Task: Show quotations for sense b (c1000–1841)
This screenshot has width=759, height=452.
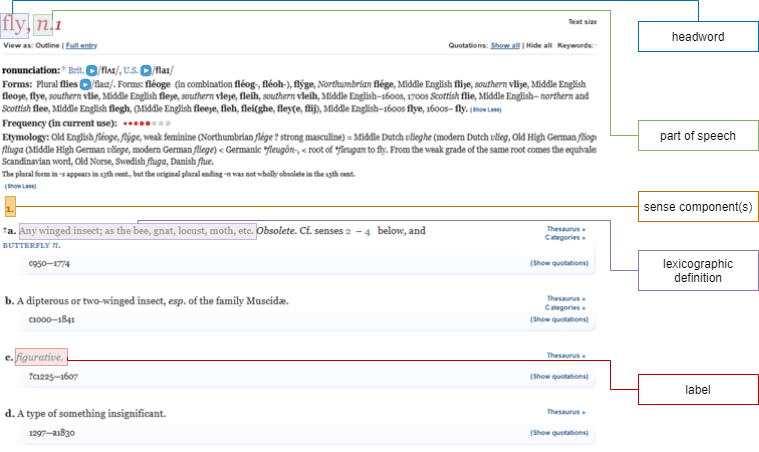Action: [x=559, y=320]
